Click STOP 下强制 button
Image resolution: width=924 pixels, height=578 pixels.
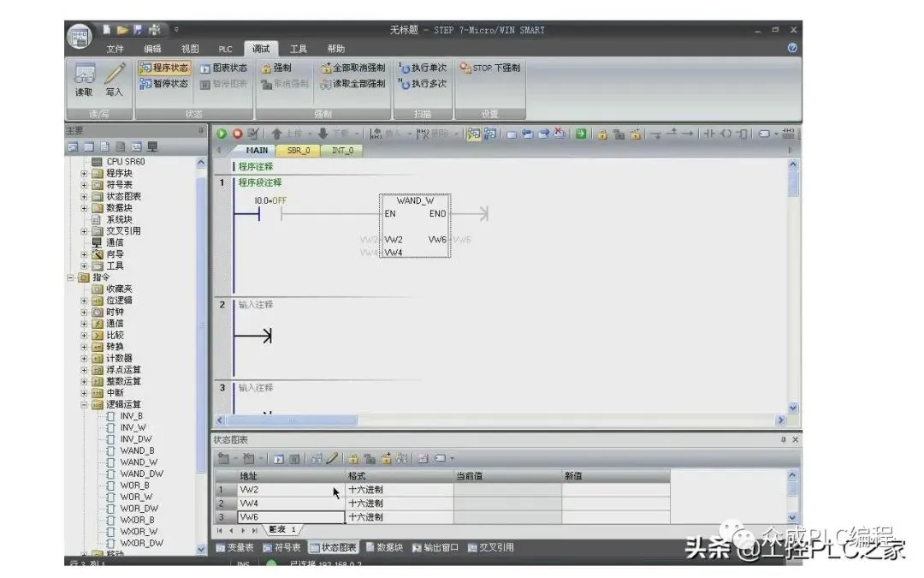pos(489,68)
